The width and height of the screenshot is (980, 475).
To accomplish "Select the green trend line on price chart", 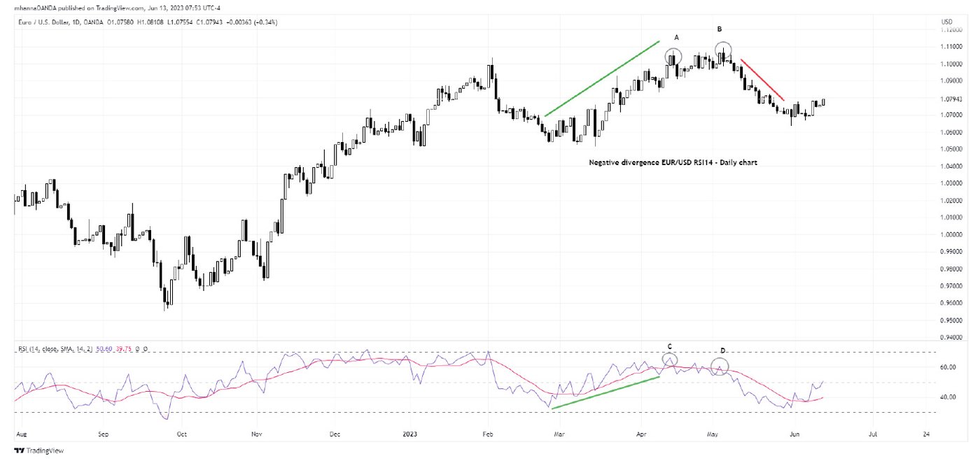I will point(602,78).
